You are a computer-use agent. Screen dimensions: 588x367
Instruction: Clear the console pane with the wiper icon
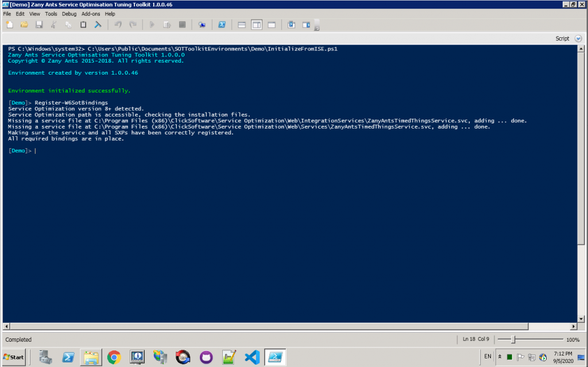[x=98, y=25]
